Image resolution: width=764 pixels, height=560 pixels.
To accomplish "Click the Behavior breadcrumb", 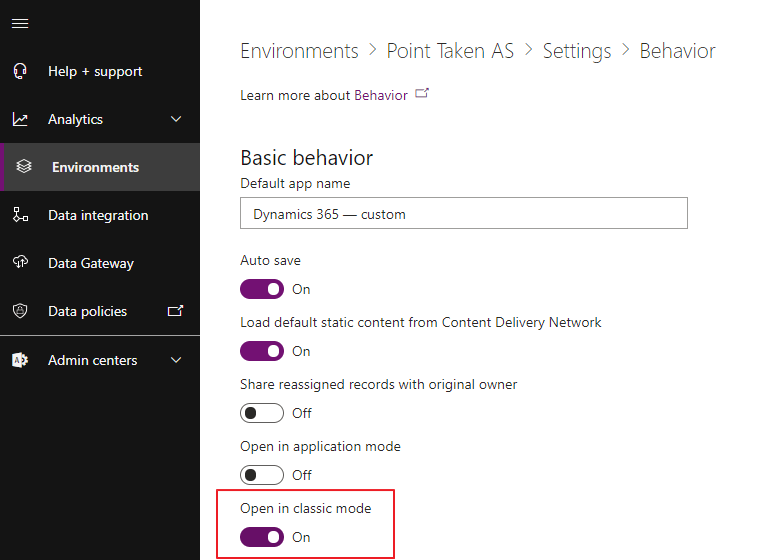I will pos(677,51).
